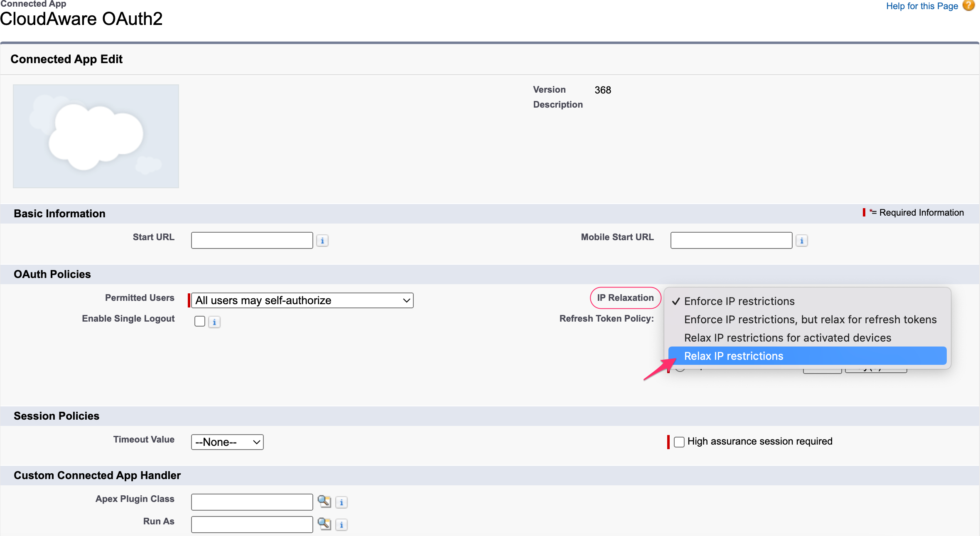Screen dimensions: 980x536
Task: Click the info icon beside Run As
Action: coord(341,525)
